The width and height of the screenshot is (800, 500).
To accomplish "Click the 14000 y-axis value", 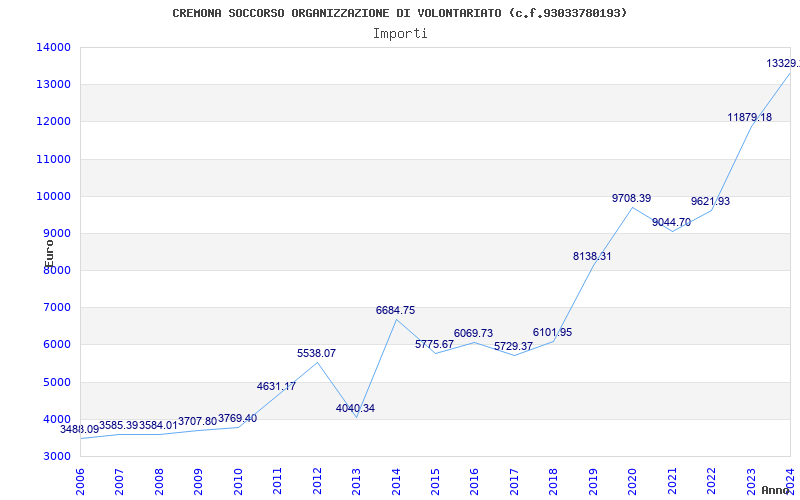I will coord(53,47).
